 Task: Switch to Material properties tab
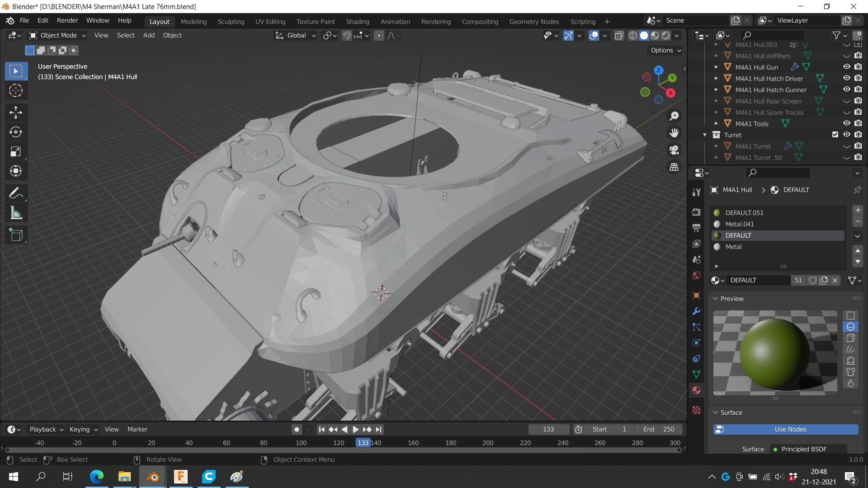pyautogui.click(x=696, y=390)
